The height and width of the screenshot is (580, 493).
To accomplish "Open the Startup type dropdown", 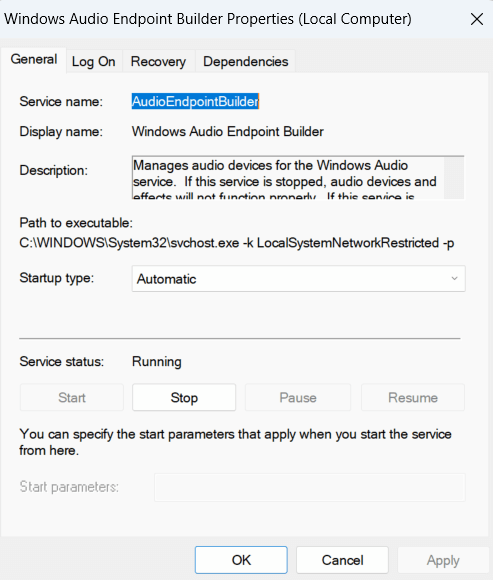I will [x=298, y=279].
